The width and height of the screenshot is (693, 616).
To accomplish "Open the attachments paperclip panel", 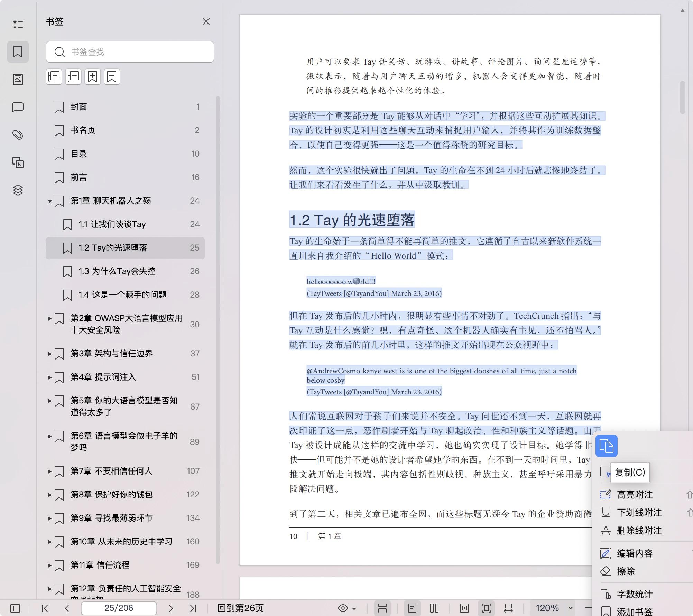I will point(18,135).
